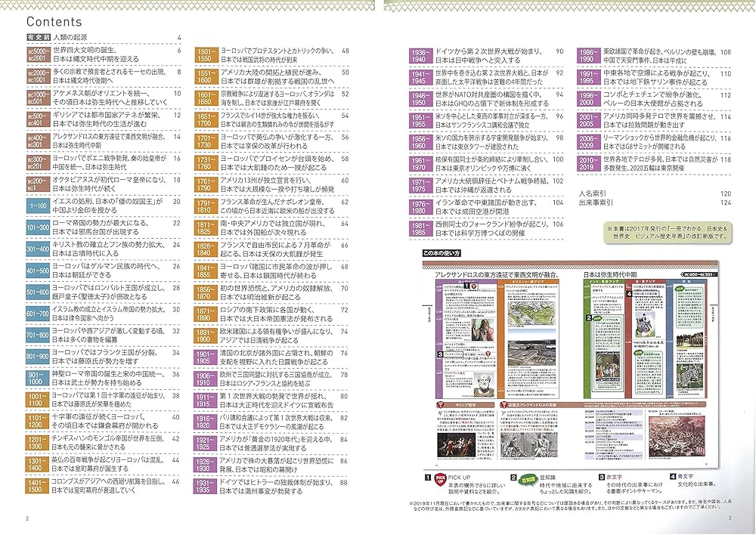Toggle the numbered marker 3 on the sample page
The width and height of the screenshot is (756, 535).
(x=442, y=353)
